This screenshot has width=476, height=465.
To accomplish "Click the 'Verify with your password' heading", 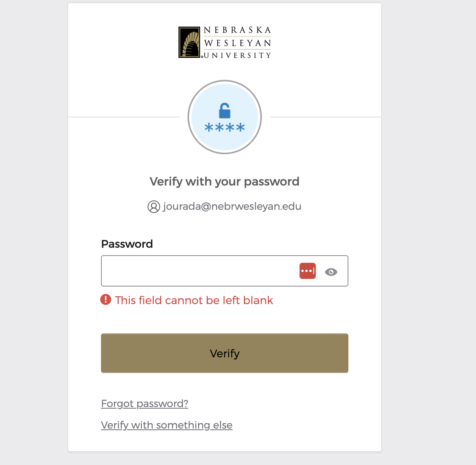I will click(x=225, y=182).
